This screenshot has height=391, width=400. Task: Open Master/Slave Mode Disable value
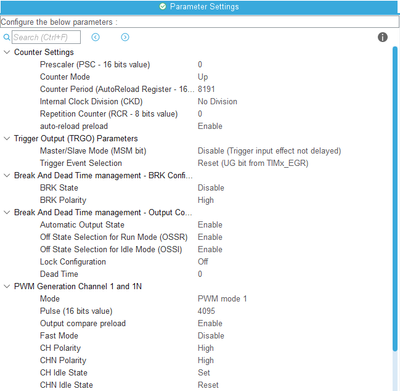(x=269, y=151)
